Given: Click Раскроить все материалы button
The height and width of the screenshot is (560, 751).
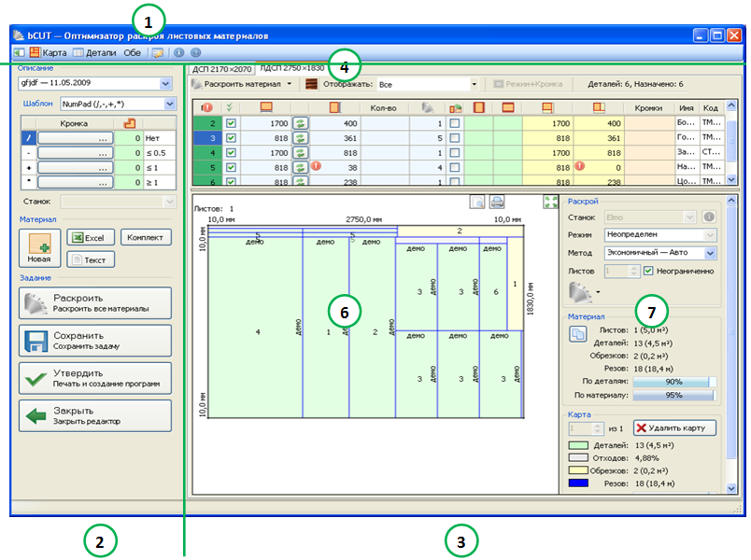Looking at the screenshot, I should [95, 303].
